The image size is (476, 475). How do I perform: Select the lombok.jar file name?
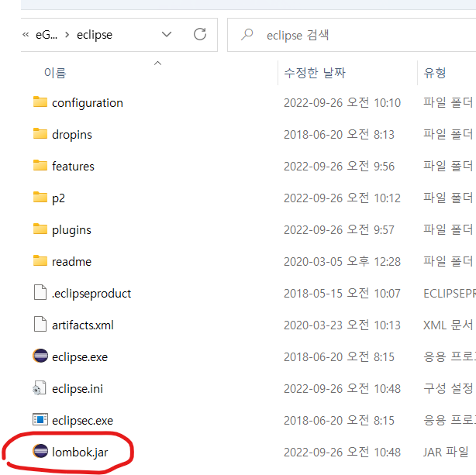pos(80,453)
